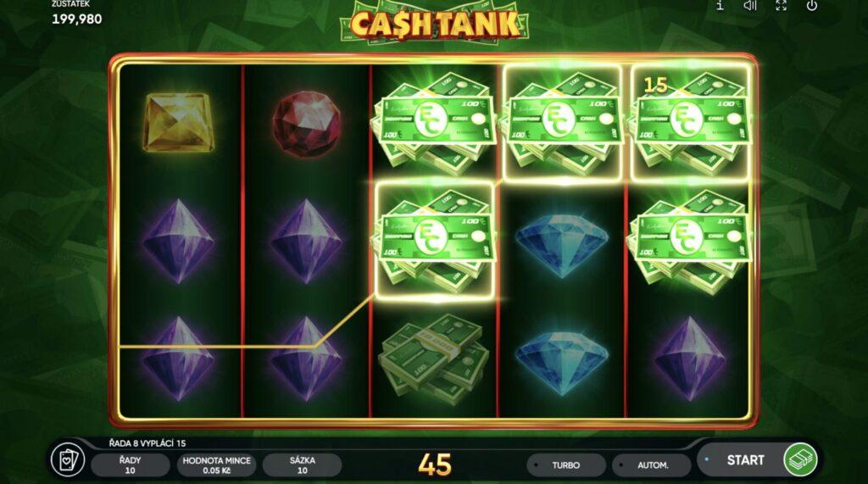Click the win amount 45 display
868x484 pixels.
435,465
